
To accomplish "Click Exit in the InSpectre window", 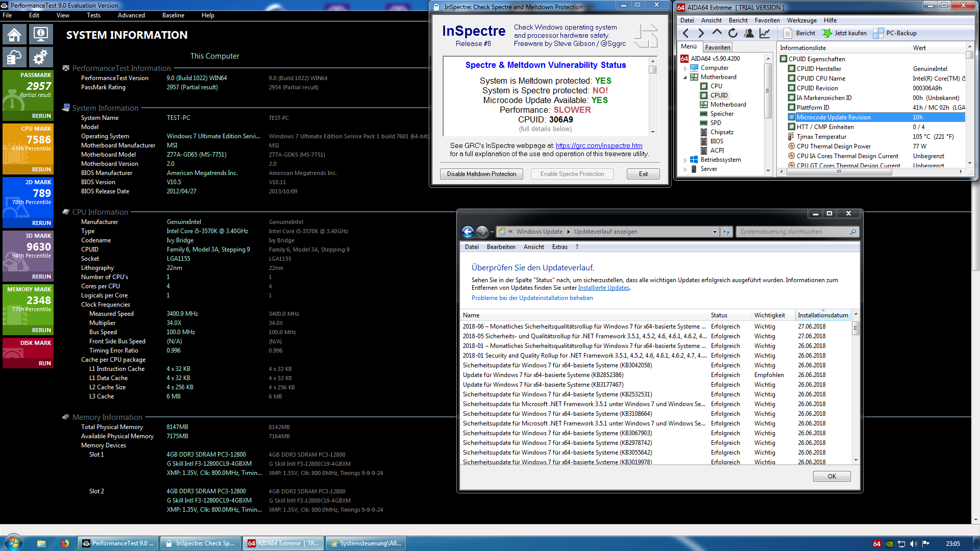I will [643, 174].
